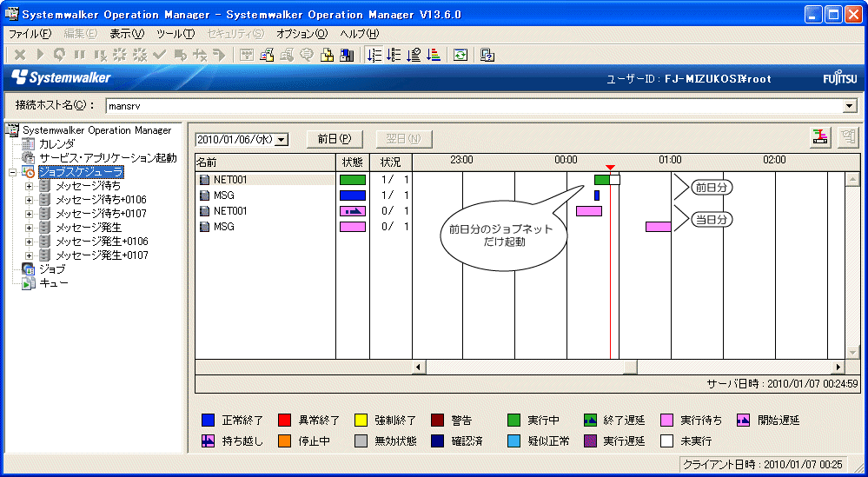
Task: Click the 実行待ち pink legend swatch
Action: click(x=667, y=421)
